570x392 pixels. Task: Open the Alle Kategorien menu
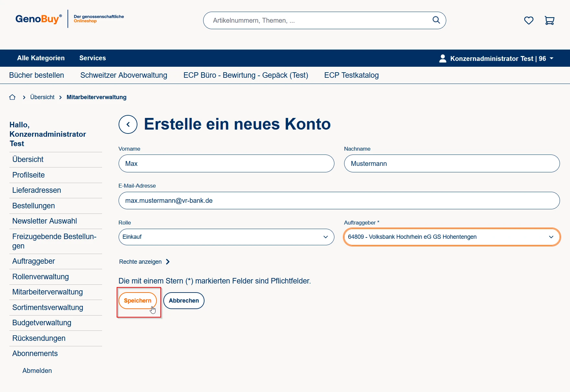point(41,58)
